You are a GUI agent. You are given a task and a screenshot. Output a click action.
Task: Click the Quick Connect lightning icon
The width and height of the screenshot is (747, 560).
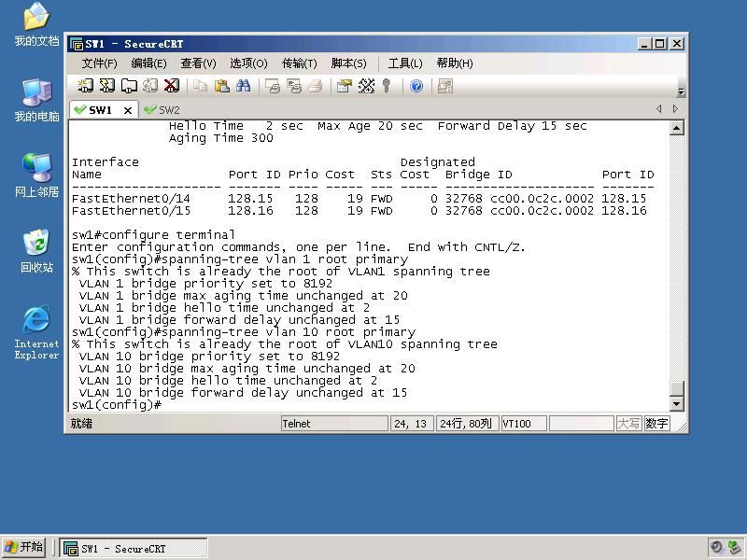107,86
